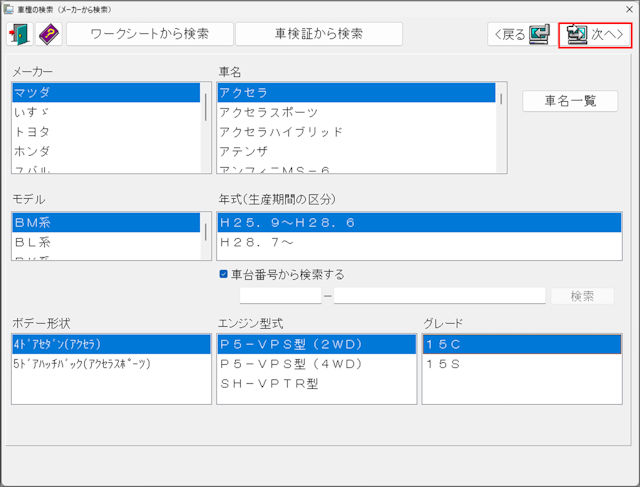Select SH-VPTR型 engine
The height and width of the screenshot is (487, 640).
tap(317, 383)
